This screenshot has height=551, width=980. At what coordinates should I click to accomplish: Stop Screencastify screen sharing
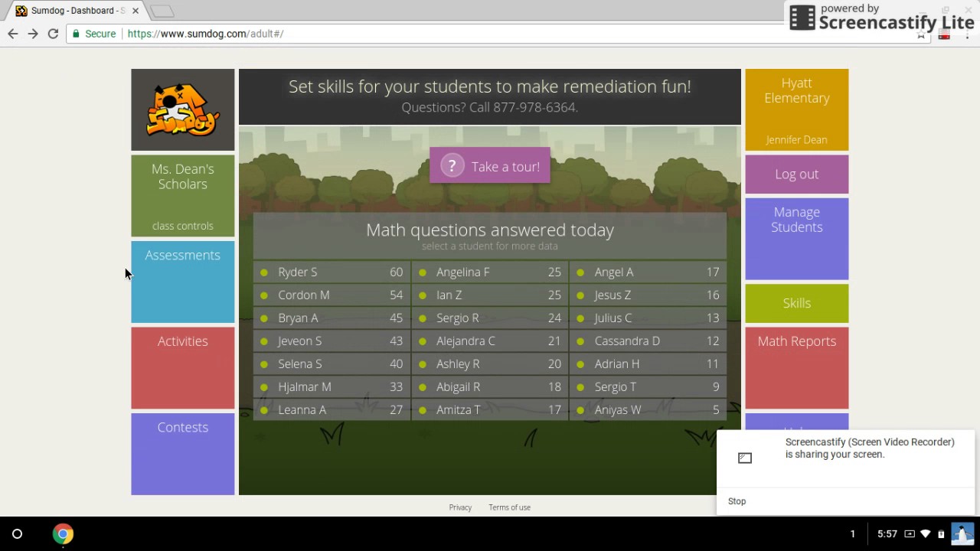pyautogui.click(x=737, y=501)
